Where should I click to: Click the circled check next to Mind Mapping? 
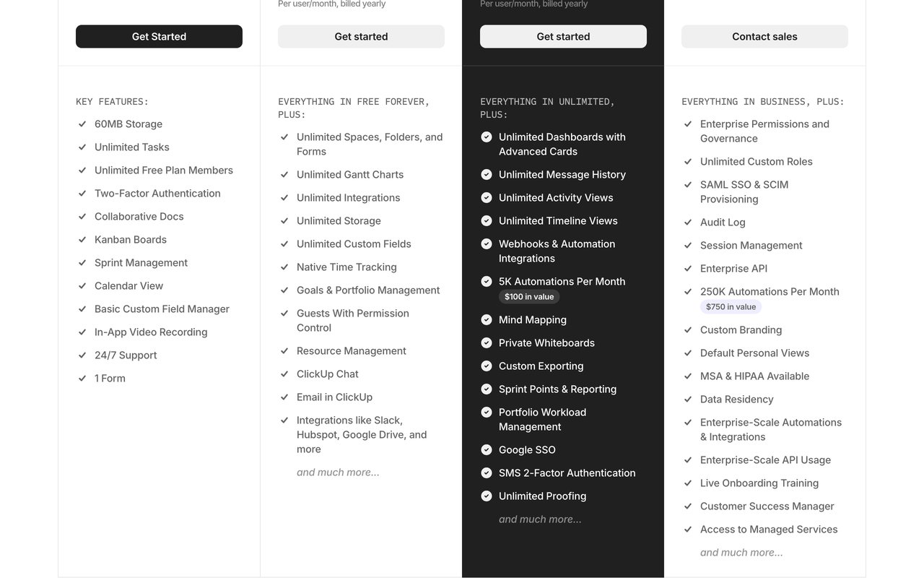[x=487, y=320]
